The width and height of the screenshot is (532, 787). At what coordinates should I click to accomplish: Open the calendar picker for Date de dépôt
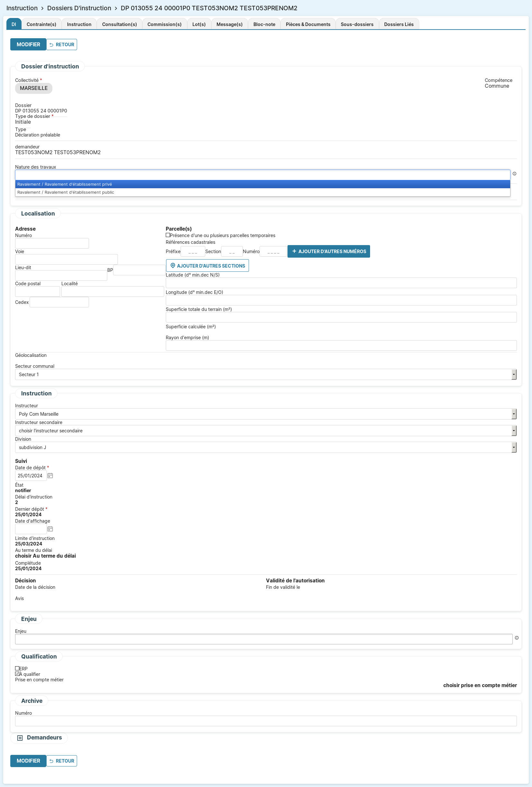(x=50, y=475)
